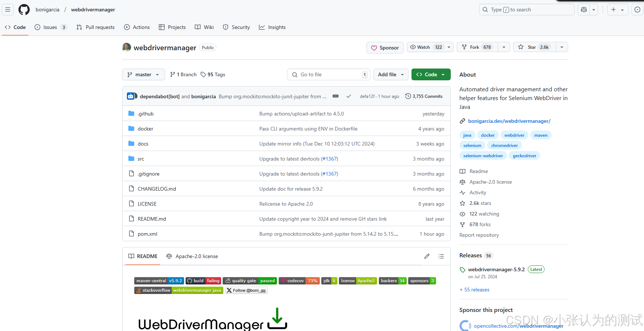644x331 pixels.
Task: Expand the Fork options arrow
Action: (x=504, y=47)
